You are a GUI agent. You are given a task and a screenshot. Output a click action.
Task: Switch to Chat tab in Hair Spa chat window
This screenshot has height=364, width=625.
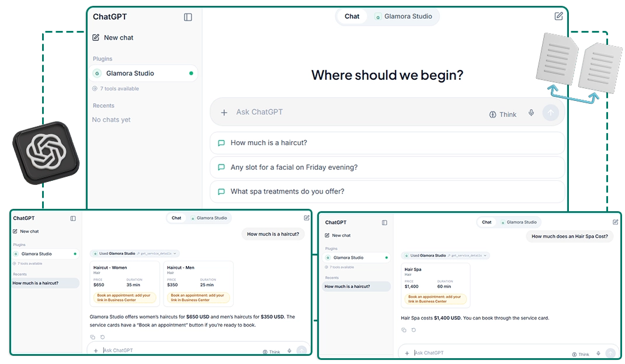[x=487, y=222]
